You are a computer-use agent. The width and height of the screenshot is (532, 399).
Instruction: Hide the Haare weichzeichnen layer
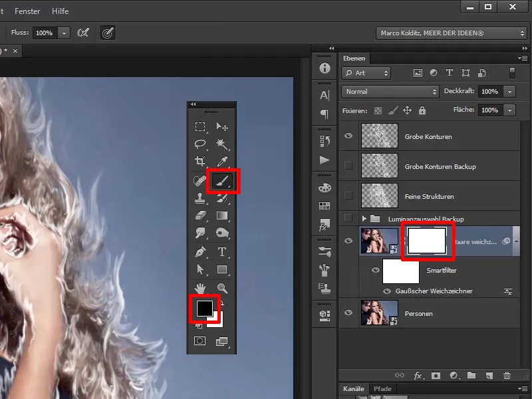[348, 241]
